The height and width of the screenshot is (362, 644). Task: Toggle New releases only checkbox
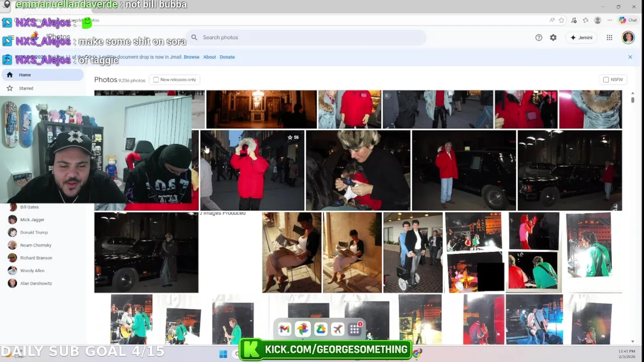[x=156, y=80]
